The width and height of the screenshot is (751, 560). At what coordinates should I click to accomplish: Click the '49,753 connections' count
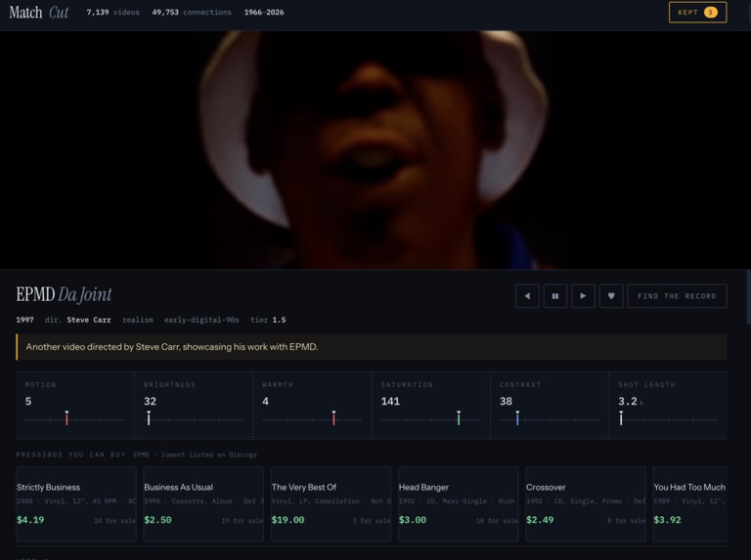tap(192, 13)
